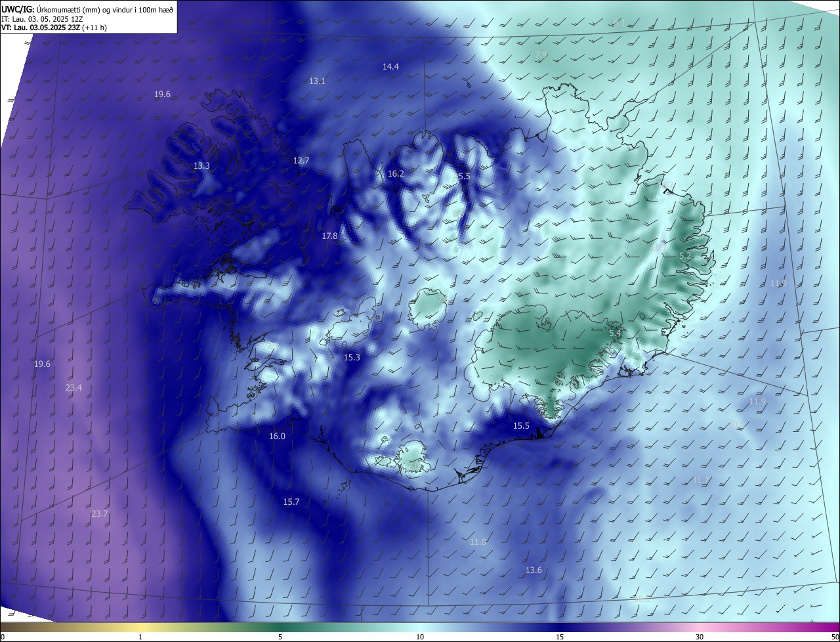840x642 pixels.
Task: Select the 5 tick on the color scale
Action: [x=280, y=637]
